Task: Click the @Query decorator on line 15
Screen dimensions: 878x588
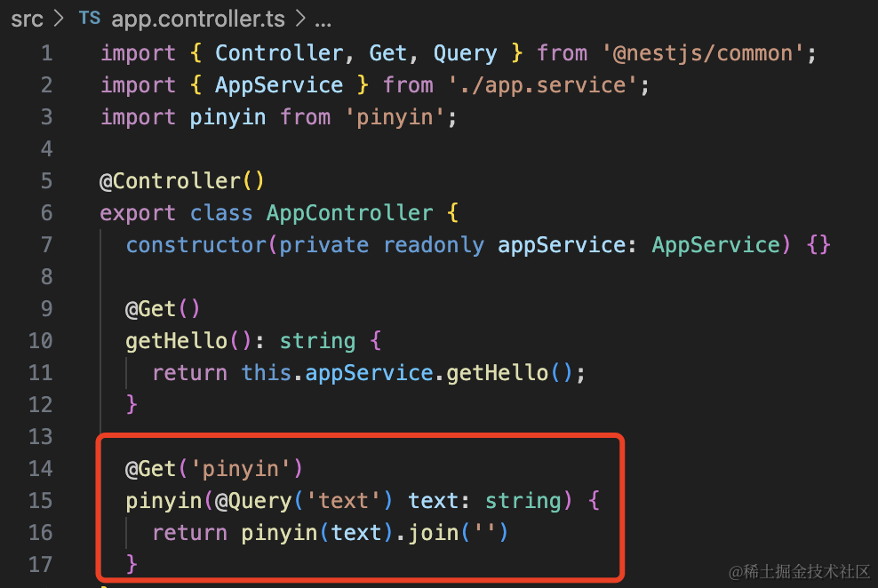Action: click(x=253, y=500)
